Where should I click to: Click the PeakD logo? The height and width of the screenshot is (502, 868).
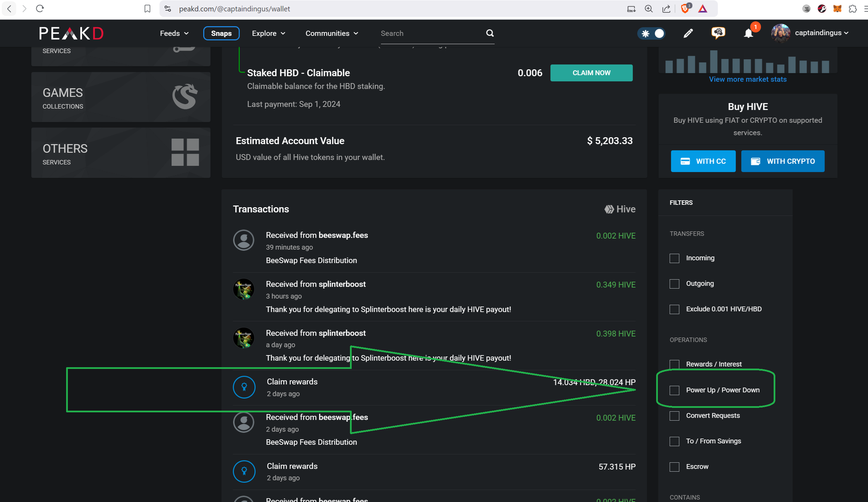click(x=71, y=33)
